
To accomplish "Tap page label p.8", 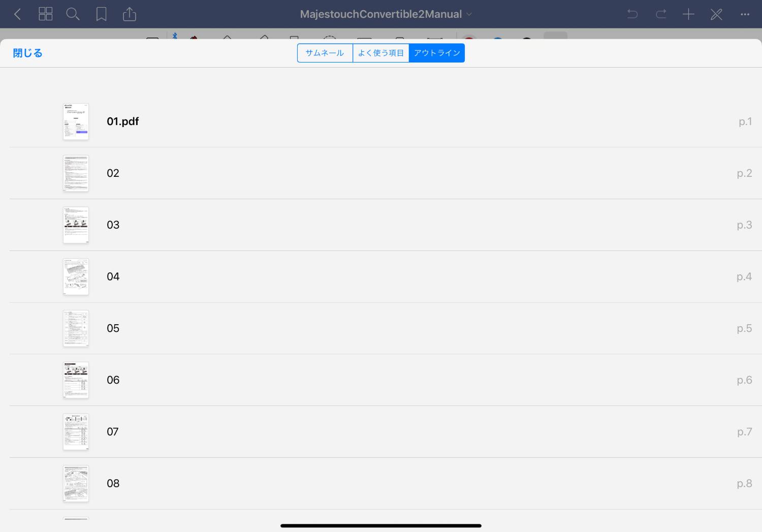I will 745,484.
